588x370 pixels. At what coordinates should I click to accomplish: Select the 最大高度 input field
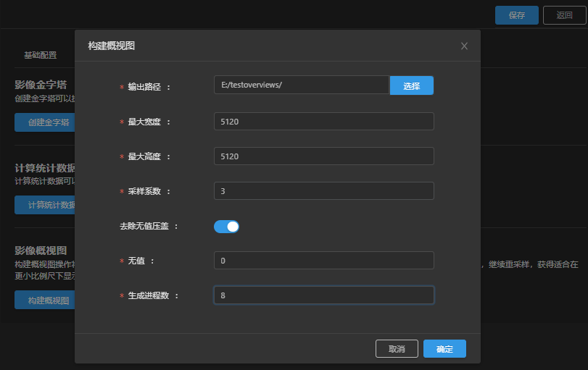click(323, 156)
